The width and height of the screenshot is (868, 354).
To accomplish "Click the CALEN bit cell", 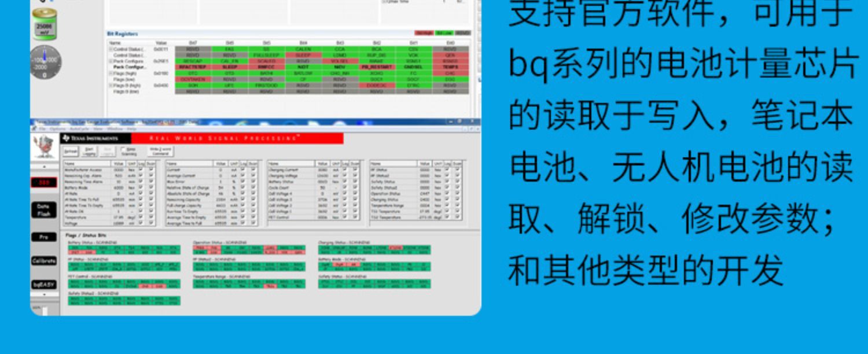I will (x=303, y=49).
